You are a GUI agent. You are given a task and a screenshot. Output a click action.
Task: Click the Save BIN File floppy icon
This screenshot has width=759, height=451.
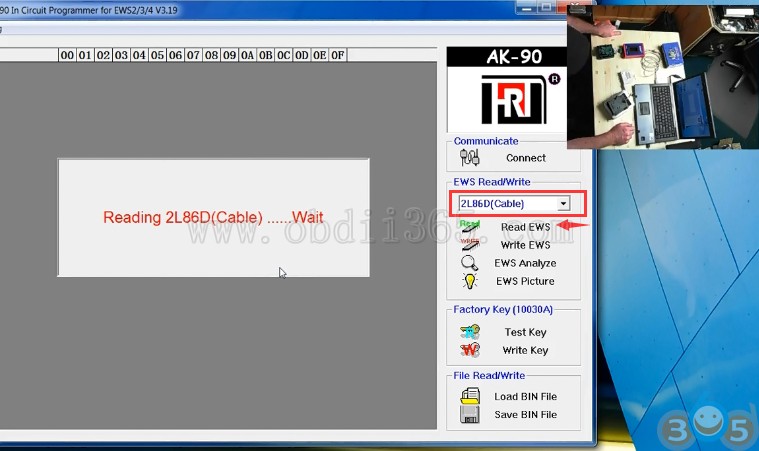coord(470,414)
